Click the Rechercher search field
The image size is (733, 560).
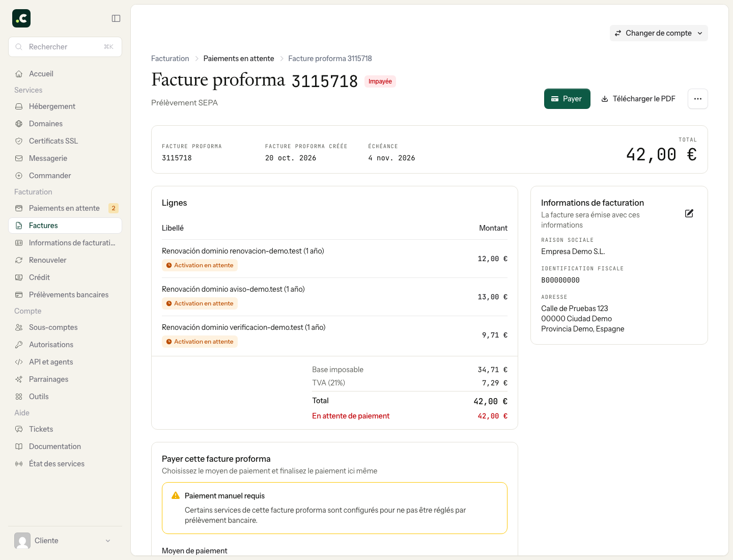pyautogui.click(x=65, y=47)
